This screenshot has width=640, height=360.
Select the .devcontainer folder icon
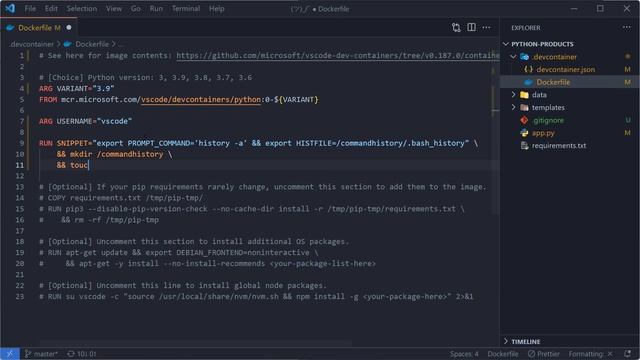tap(524, 57)
